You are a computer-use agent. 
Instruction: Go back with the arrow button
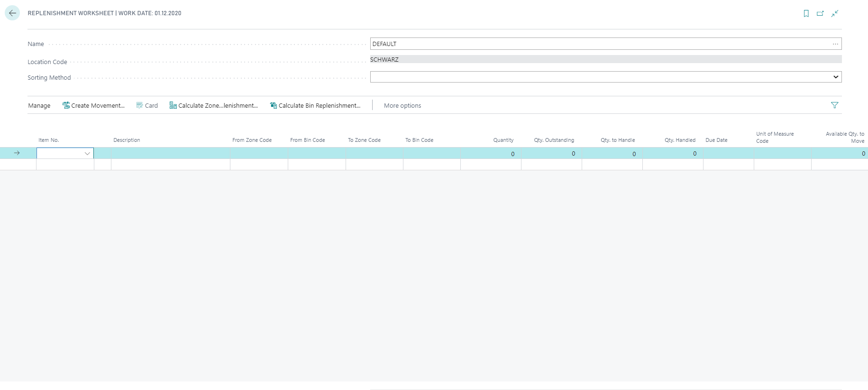pos(12,13)
